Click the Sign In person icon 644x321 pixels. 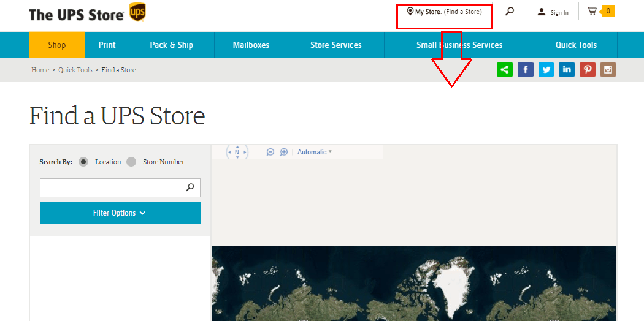(542, 12)
